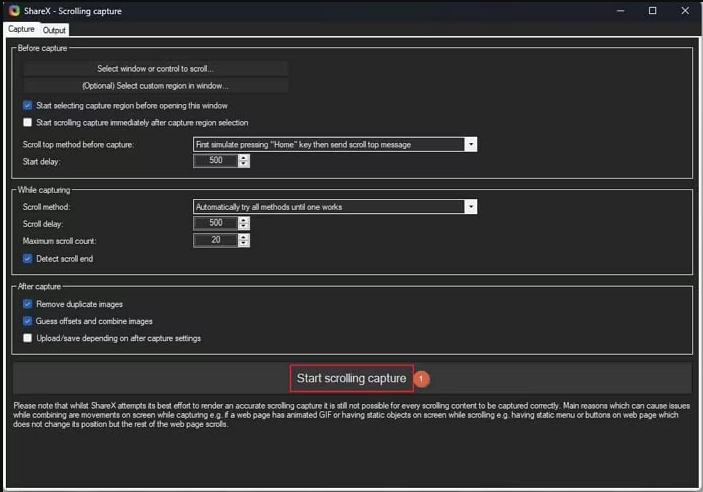703x492 pixels.
Task: Click the 'Scroll top method before capture:' label
Action: tap(78, 144)
